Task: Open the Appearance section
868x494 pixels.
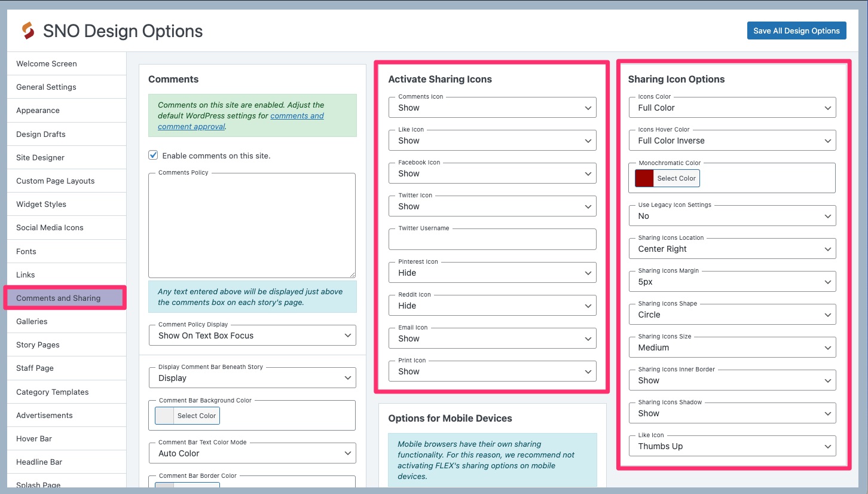Action: [66, 110]
